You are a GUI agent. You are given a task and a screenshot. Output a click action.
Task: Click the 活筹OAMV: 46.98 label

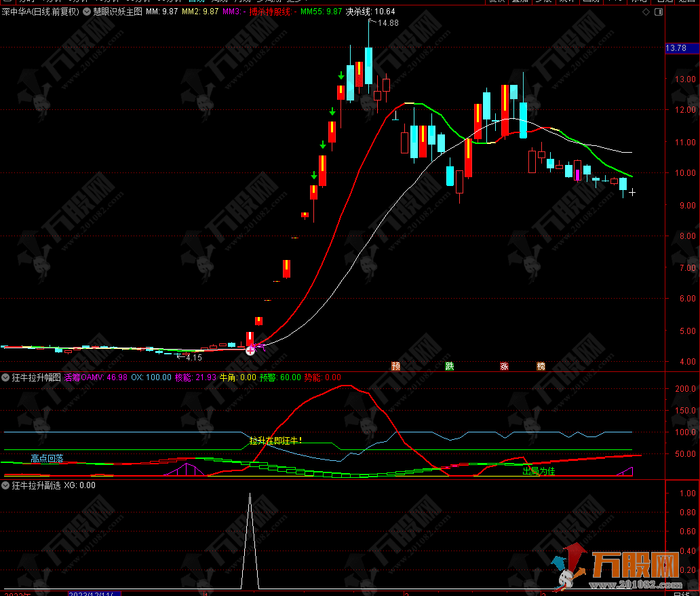coord(96,377)
